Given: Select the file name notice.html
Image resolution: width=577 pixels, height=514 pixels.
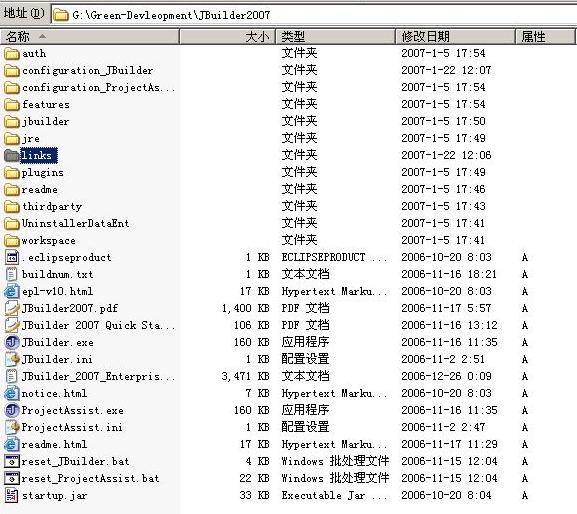Looking at the screenshot, I should [54, 394].
